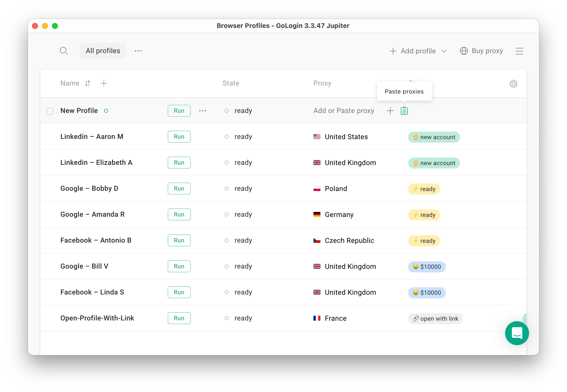Click the Buy proxy link

[487, 51]
